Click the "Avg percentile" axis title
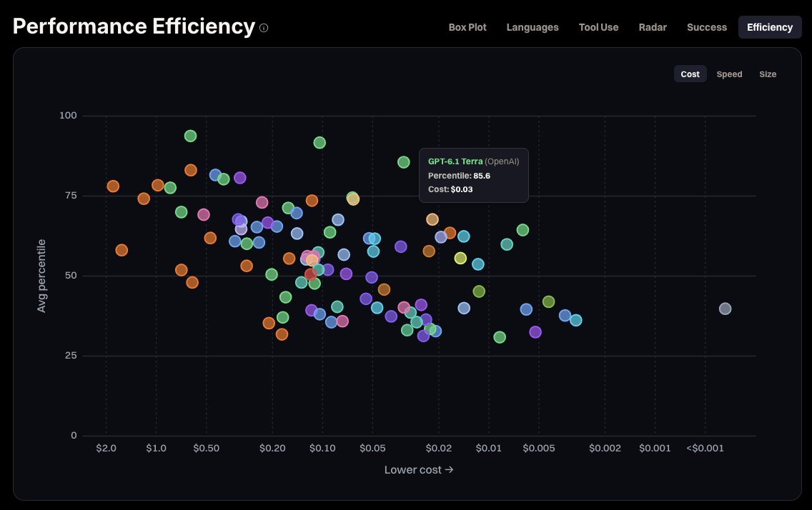The image size is (812, 510). pos(41,276)
